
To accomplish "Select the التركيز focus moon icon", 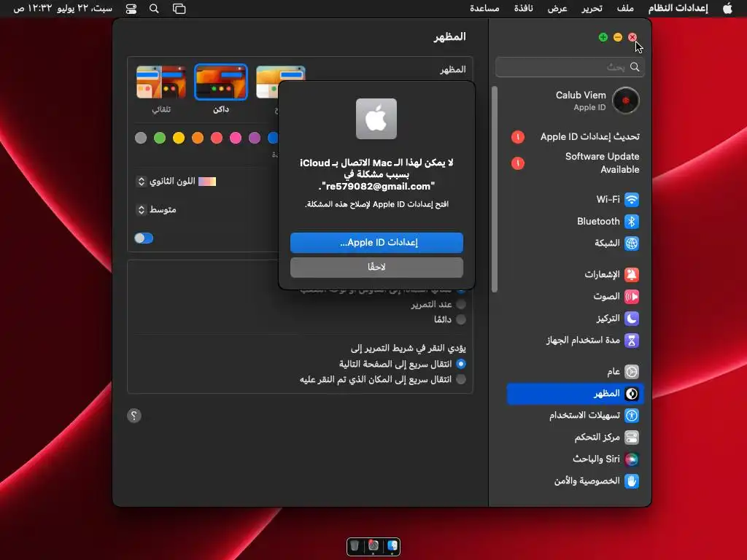I will pyautogui.click(x=631, y=319).
